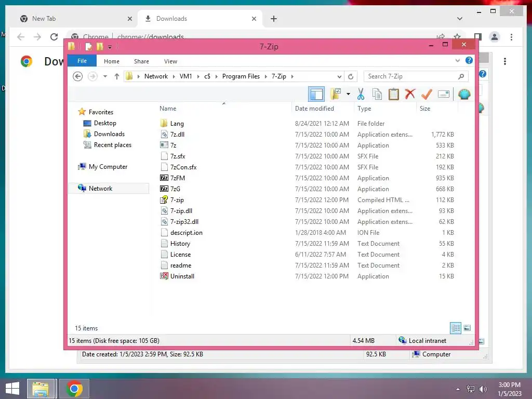Screen dimensions: 532x399
Task: Click the Windows Start button
Action: click(12, 389)
